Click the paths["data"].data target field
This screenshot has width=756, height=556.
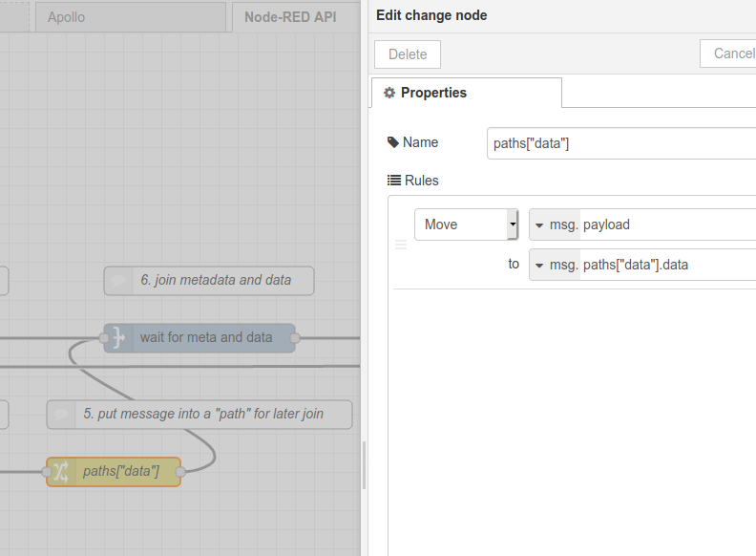tap(668, 265)
